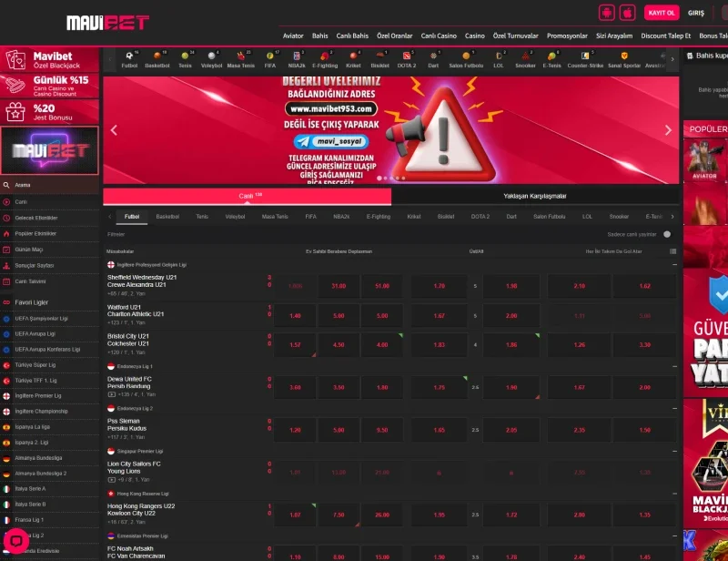Toggle Sadece canlı yayınlar switch
This screenshot has height=561, width=728.
[x=667, y=234]
